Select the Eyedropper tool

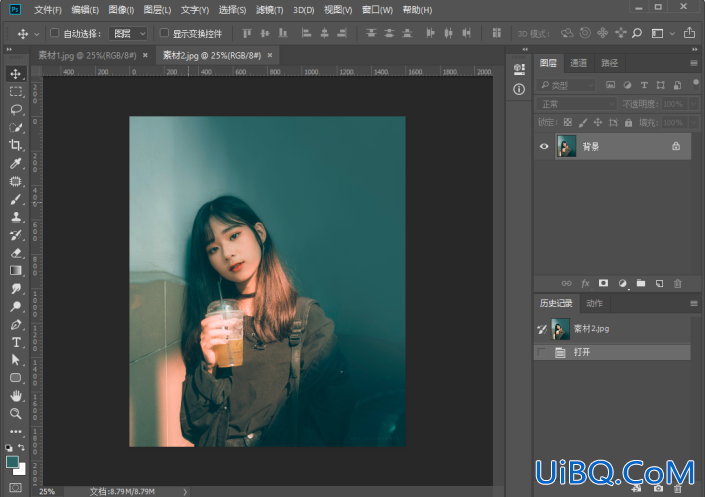pos(16,163)
